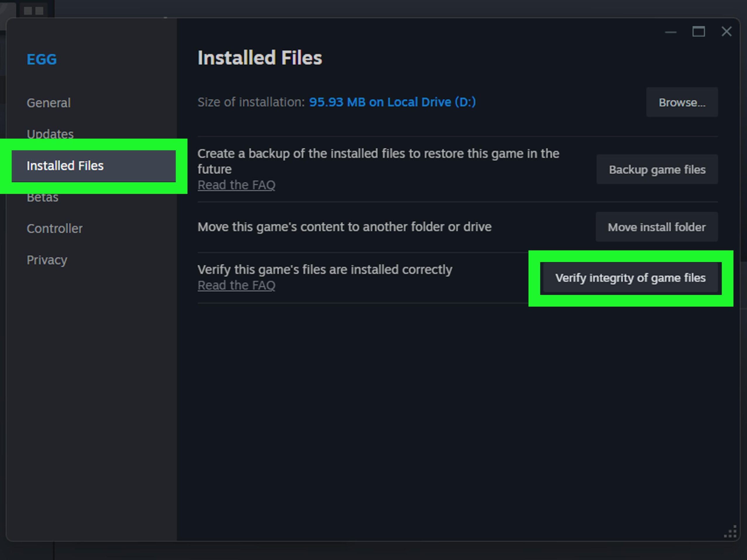This screenshot has height=560, width=747.
Task: Maximize the EGG properties window
Action: point(698,32)
